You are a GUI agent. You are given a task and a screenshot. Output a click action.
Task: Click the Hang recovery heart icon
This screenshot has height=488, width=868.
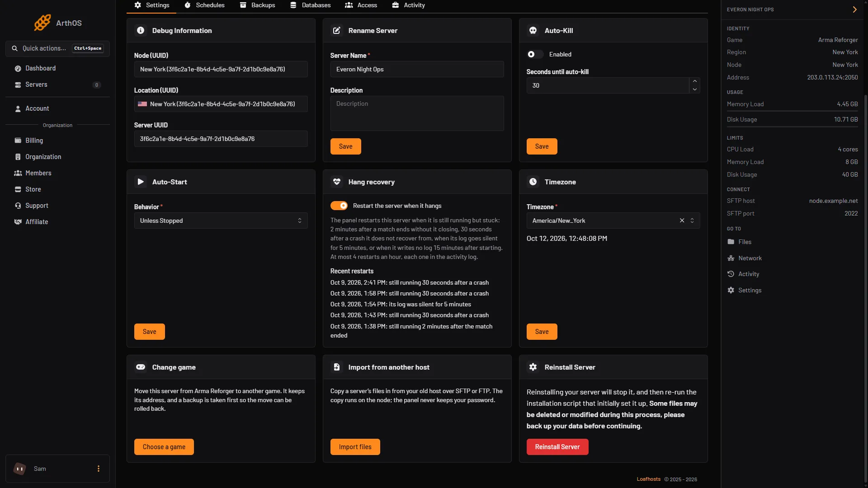tap(337, 182)
